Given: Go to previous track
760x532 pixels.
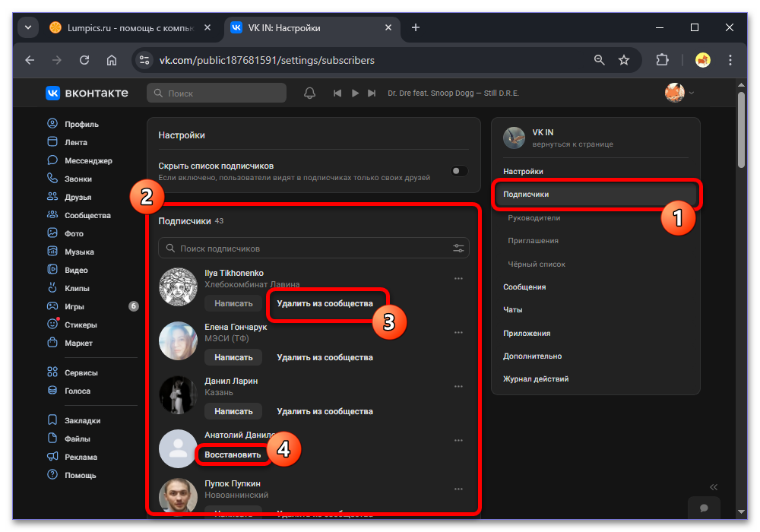Looking at the screenshot, I should (x=337, y=93).
